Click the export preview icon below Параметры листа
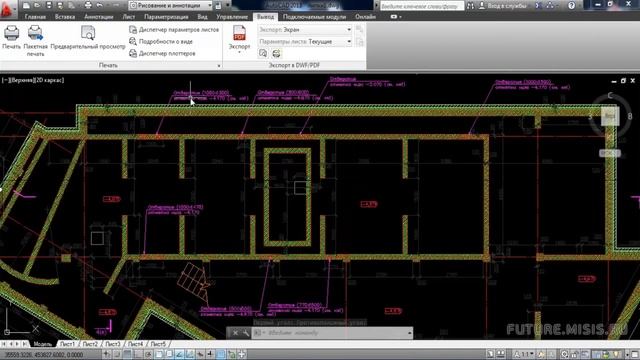This screenshot has height=360, width=640. pos(263,53)
